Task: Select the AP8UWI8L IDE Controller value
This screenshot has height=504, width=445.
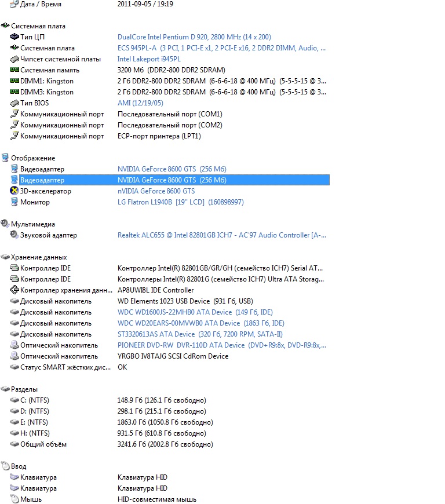Action: pos(155,290)
